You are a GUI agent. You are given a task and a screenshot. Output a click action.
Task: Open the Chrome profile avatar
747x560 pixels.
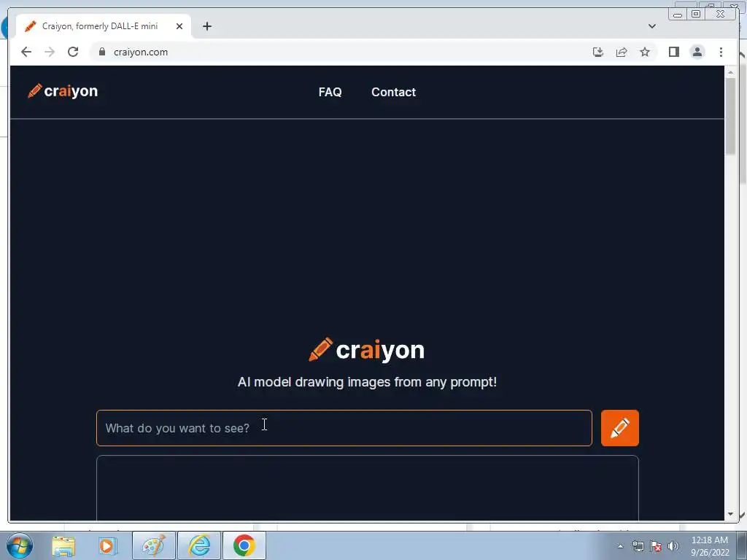(697, 52)
